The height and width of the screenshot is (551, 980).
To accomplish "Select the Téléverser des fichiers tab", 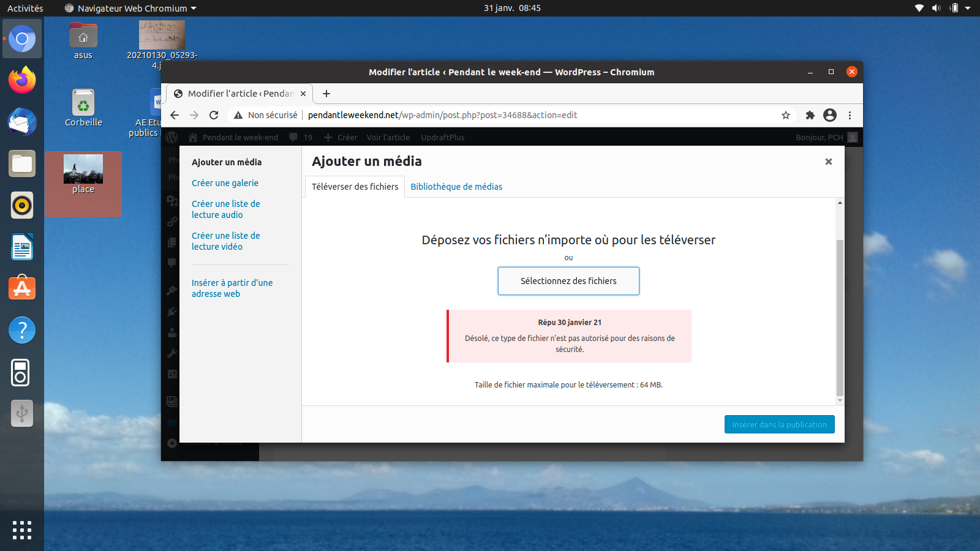I will pos(355,187).
